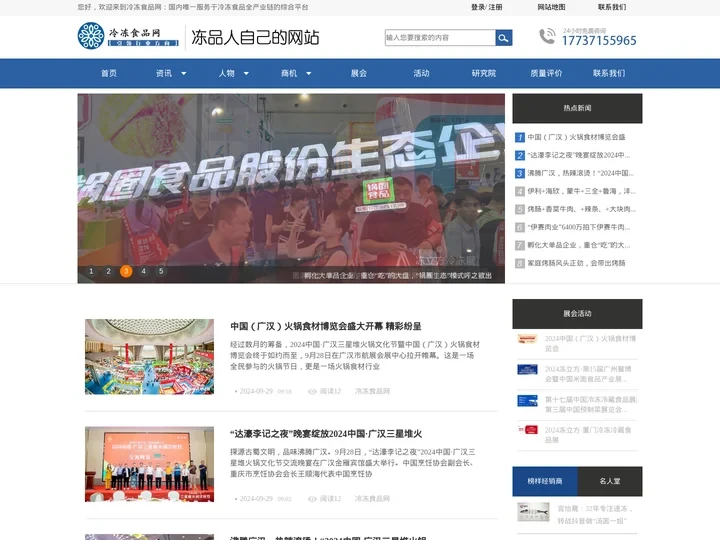The image size is (720, 540).
Task: Open the 商机 menu item
Action: coord(289,73)
